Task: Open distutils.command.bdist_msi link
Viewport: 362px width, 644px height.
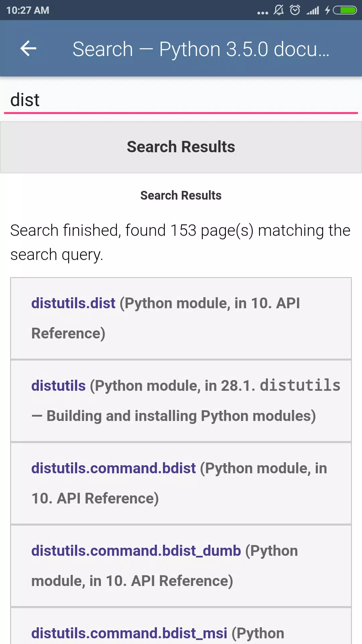Action: tap(129, 633)
